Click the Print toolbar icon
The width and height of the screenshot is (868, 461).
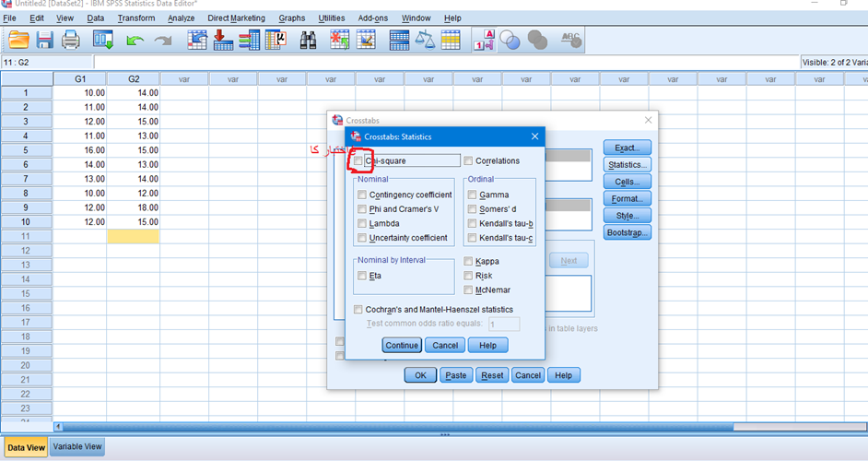[71, 41]
